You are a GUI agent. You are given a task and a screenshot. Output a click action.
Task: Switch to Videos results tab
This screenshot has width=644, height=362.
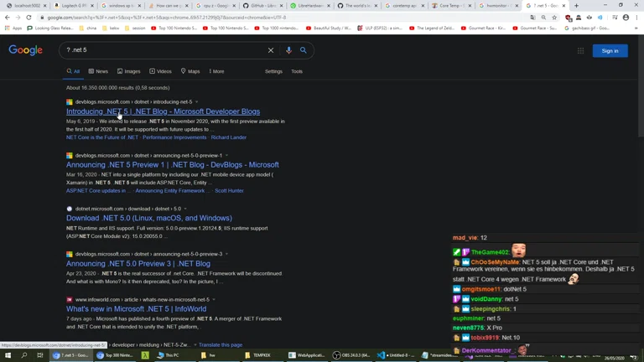(x=161, y=71)
